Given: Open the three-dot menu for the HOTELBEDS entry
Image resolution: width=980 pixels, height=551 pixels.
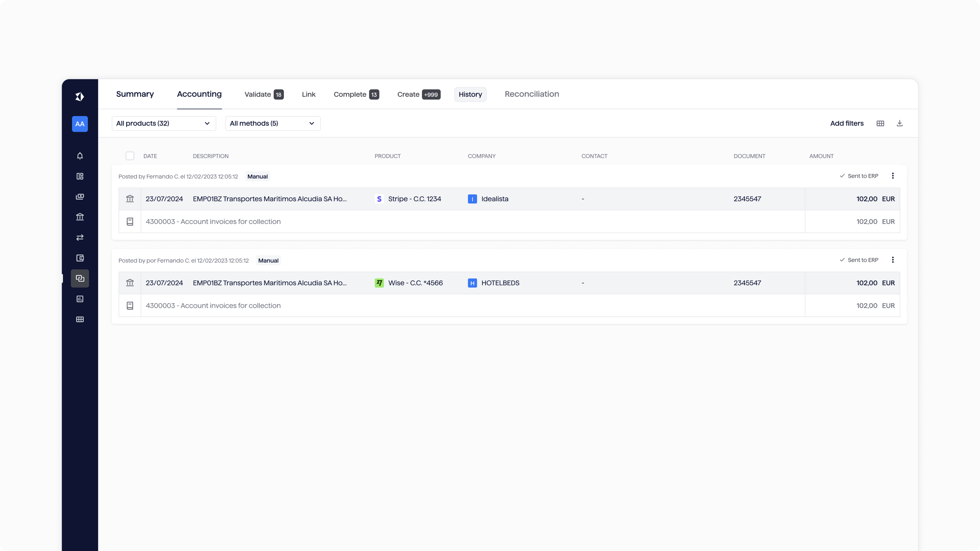Looking at the screenshot, I should click(892, 260).
